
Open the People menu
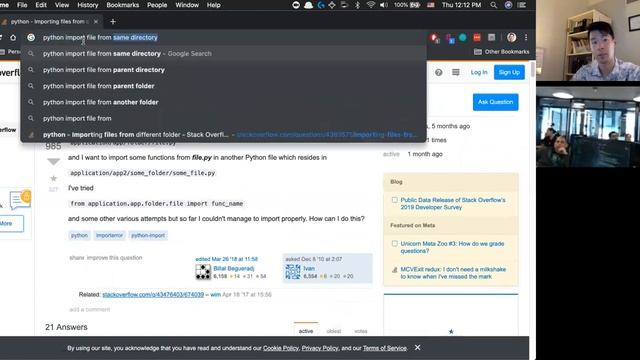pyautogui.click(x=157, y=5)
